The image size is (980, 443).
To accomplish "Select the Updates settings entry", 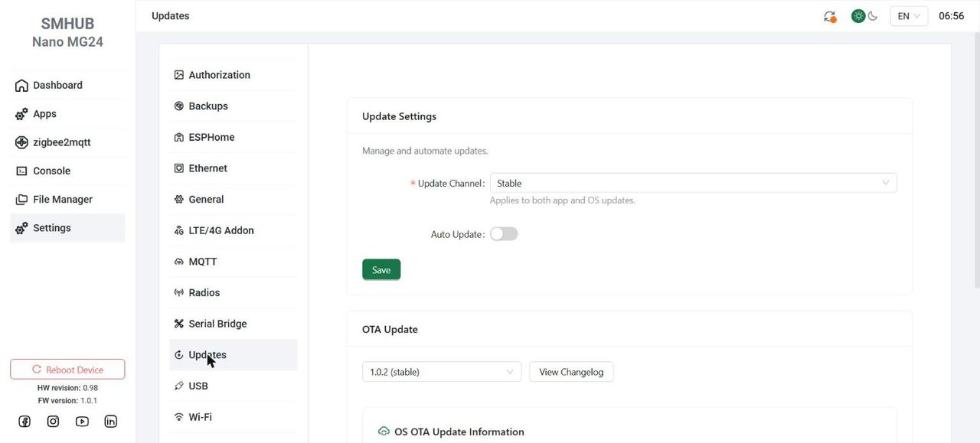I will coord(233,355).
